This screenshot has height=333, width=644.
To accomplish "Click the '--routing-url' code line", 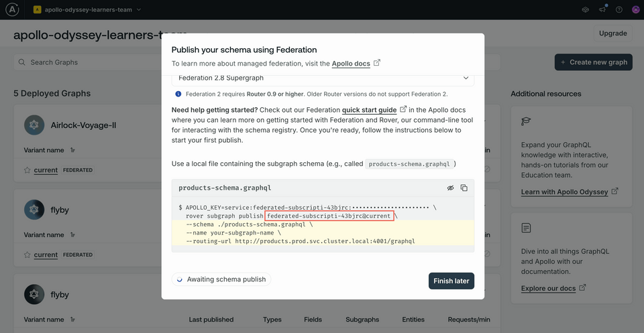I will [x=301, y=241].
